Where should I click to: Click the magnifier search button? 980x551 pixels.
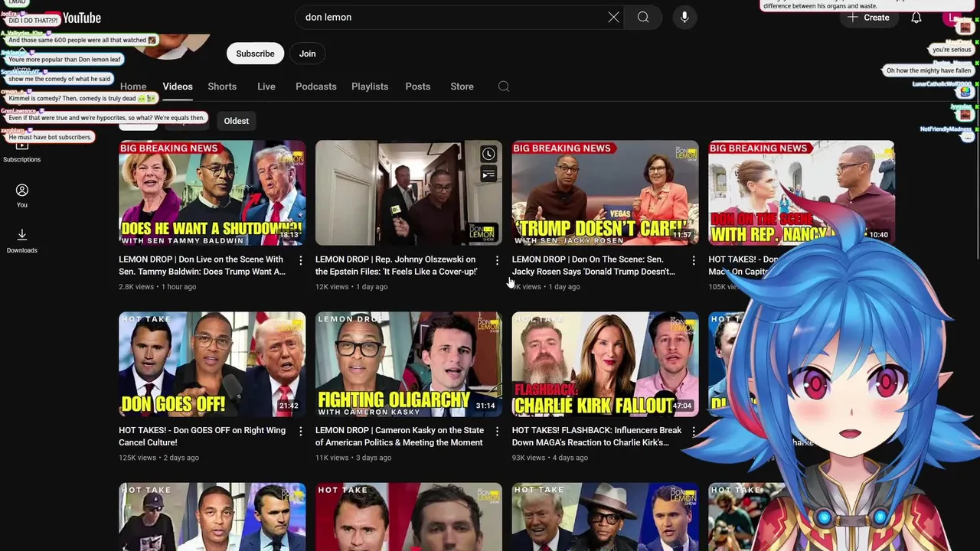point(643,17)
